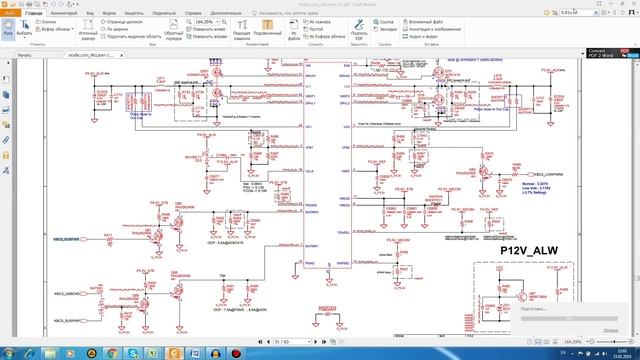Open the Файл menu
Viewport: 640px width, 360px height.
pos(10,13)
